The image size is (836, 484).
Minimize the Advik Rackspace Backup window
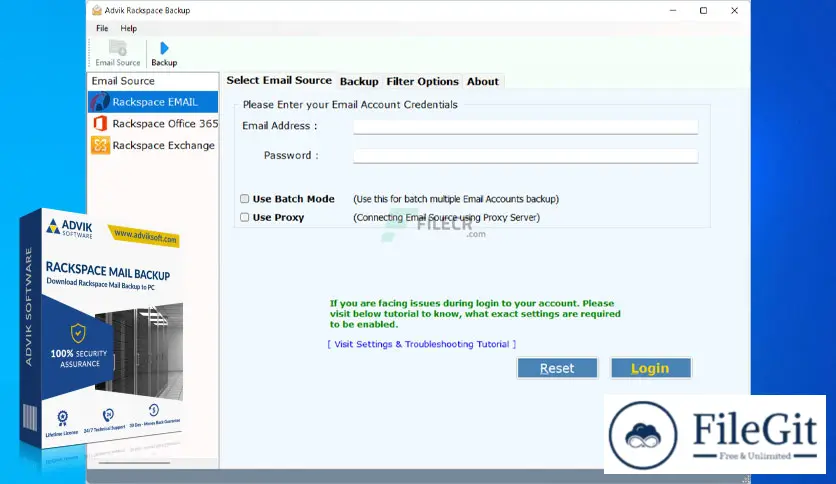click(673, 10)
